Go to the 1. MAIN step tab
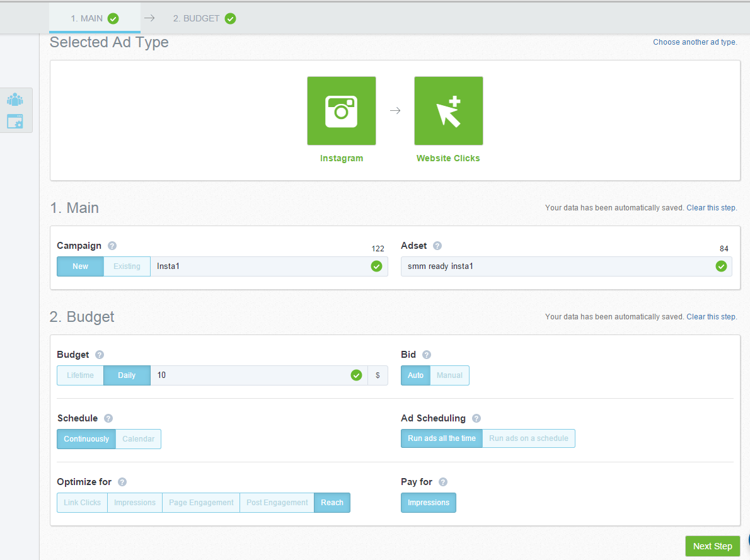The width and height of the screenshot is (750, 560). [95, 18]
